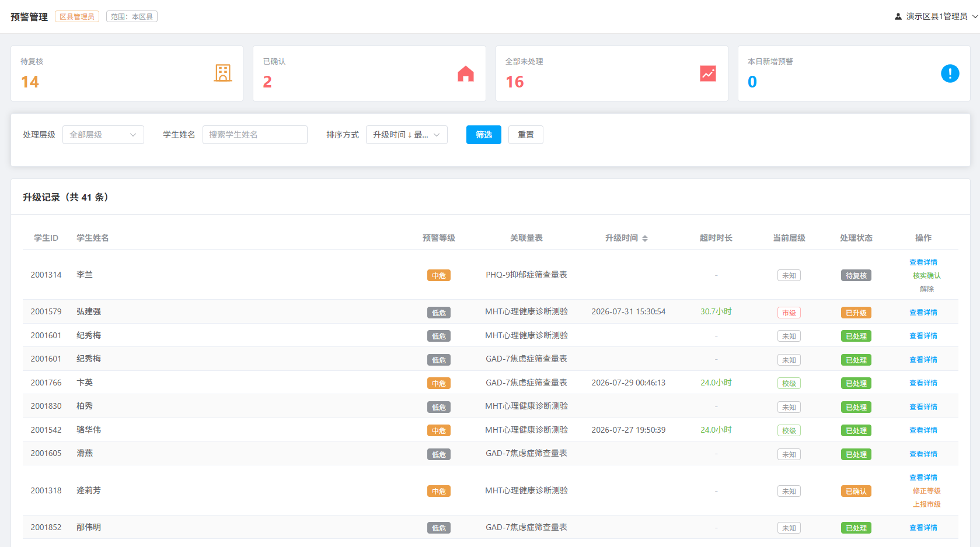Image resolution: width=980 pixels, height=547 pixels.
Task: Open 查看详情 for 卞英
Action: coord(923,383)
